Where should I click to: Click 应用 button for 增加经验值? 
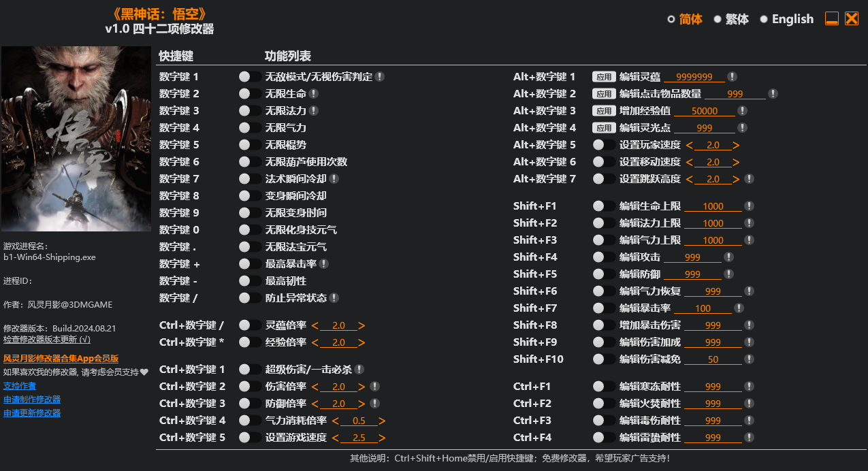(604, 110)
